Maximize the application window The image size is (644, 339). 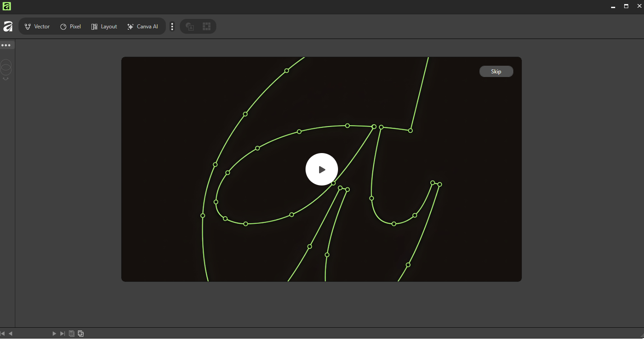click(x=626, y=6)
